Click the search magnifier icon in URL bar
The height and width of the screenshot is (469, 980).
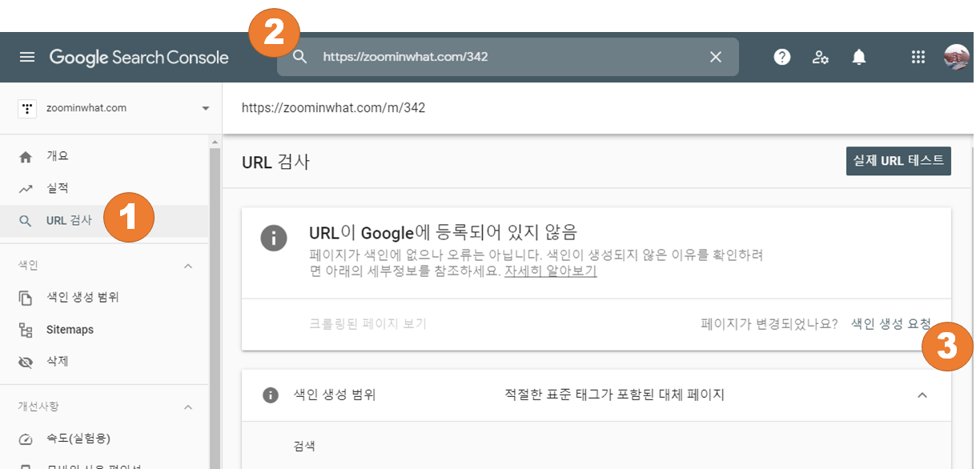point(300,57)
